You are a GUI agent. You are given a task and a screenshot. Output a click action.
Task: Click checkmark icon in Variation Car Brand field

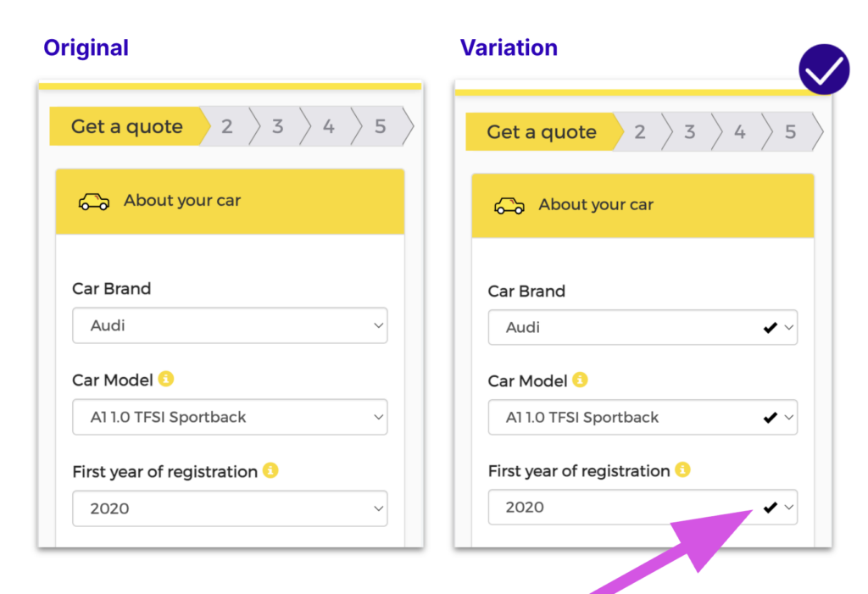pos(770,328)
